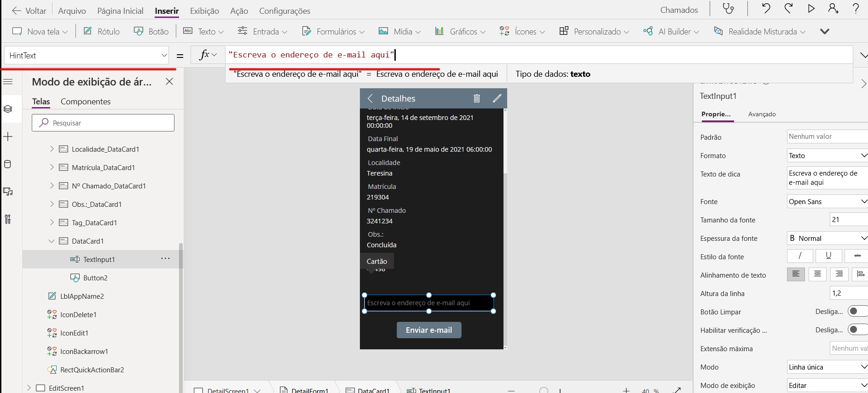This screenshot has width=868, height=393.
Task: Toggle the Botão Limpar switch
Action: tap(857, 312)
